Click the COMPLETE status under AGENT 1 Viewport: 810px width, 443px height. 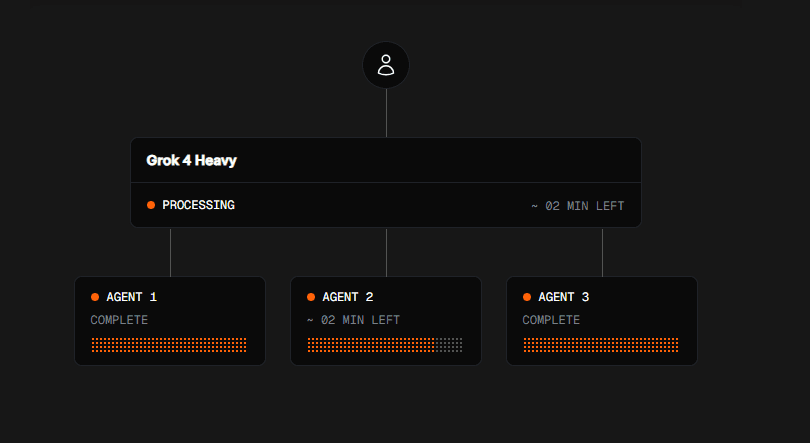point(119,320)
